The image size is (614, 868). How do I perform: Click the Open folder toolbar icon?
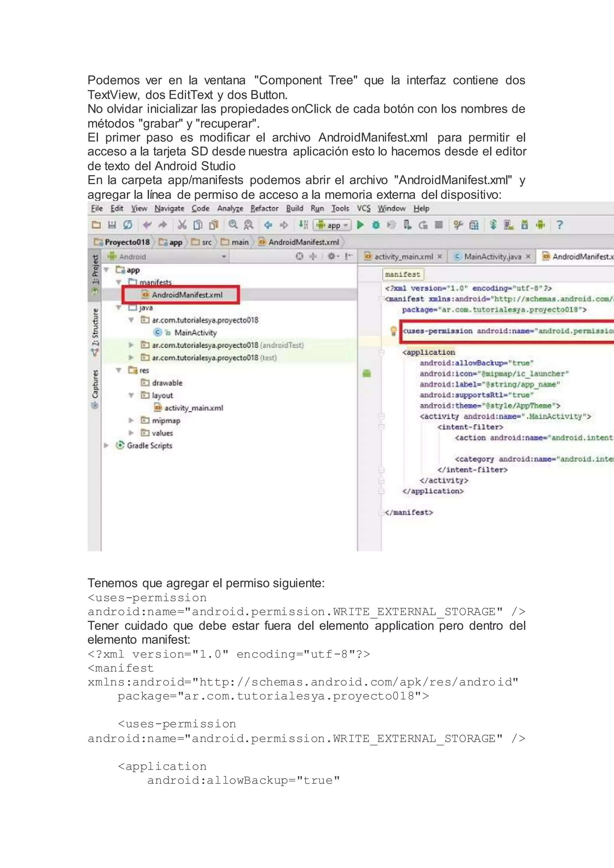tap(97, 225)
